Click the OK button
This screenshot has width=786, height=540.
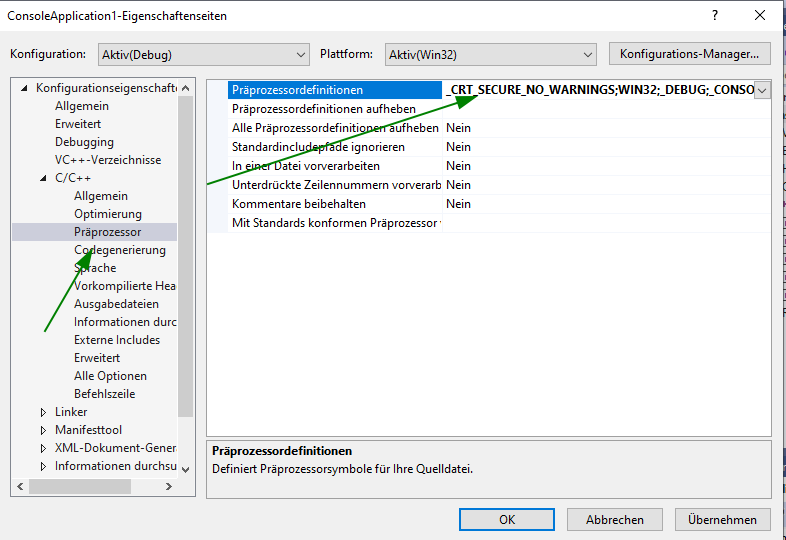click(x=507, y=519)
